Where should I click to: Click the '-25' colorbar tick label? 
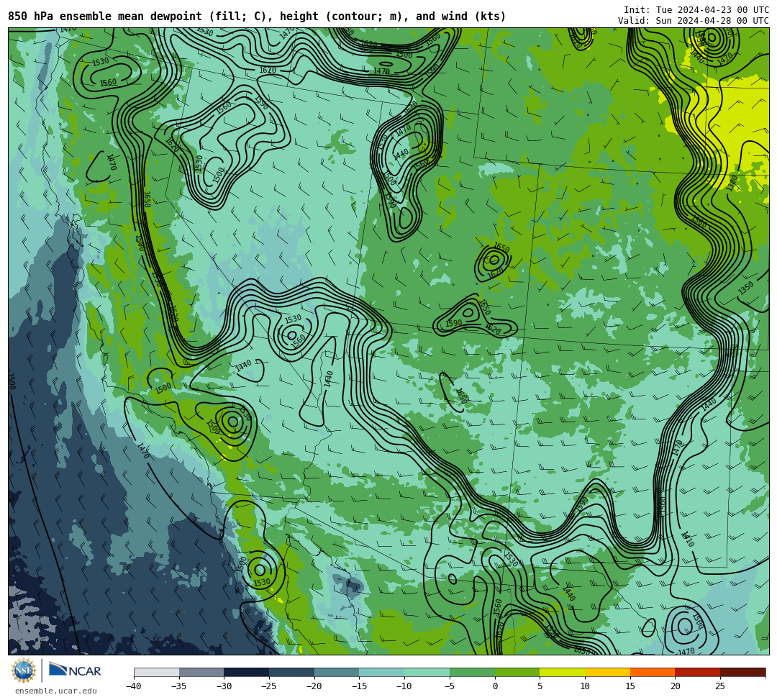269,686
